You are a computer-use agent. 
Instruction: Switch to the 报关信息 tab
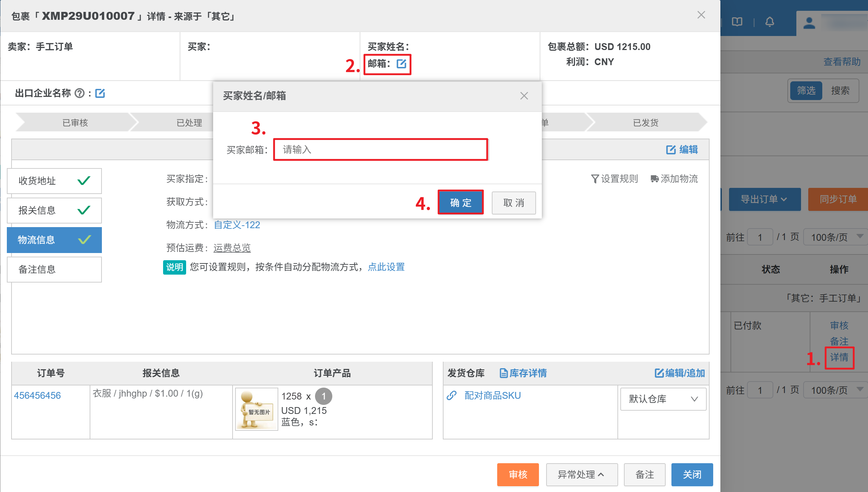54,210
